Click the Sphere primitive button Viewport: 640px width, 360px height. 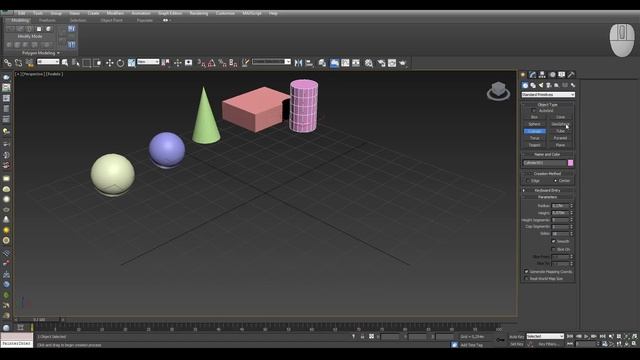(534, 124)
